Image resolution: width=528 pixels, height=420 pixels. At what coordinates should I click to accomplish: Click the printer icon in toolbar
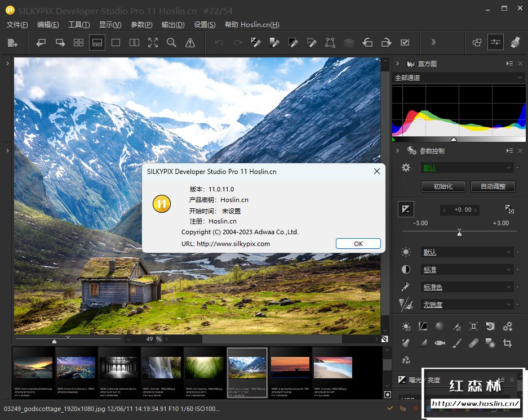(x=514, y=42)
